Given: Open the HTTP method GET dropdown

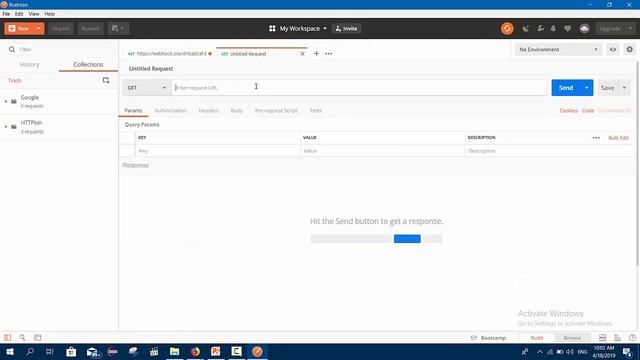Looking at the screenshot, I should point(147,88).
